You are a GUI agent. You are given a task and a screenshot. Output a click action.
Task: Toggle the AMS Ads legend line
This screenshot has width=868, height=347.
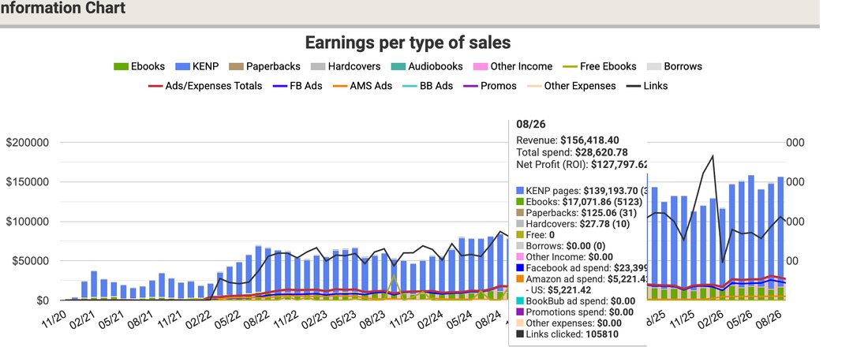coord(362,86)
